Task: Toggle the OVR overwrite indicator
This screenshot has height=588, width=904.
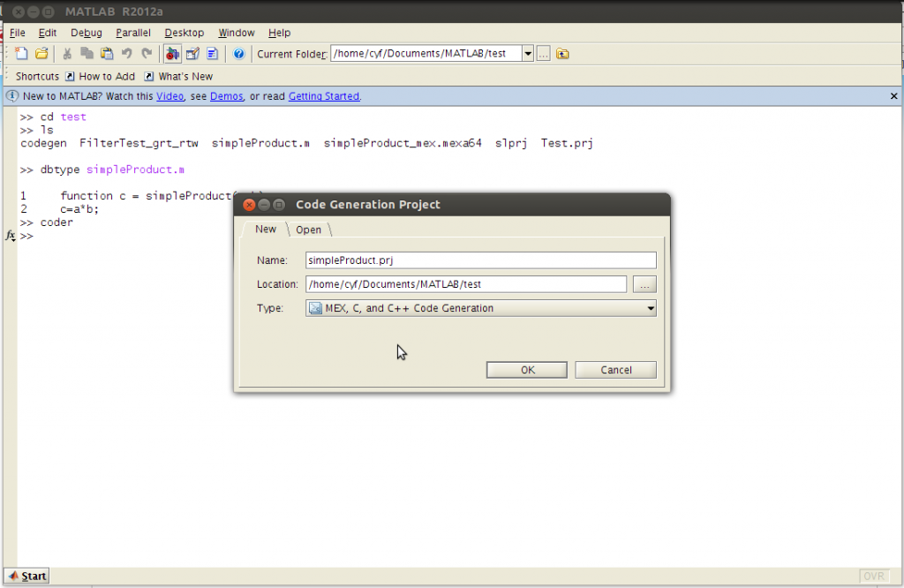Action: pyautogui.click(x=874, y=576)
